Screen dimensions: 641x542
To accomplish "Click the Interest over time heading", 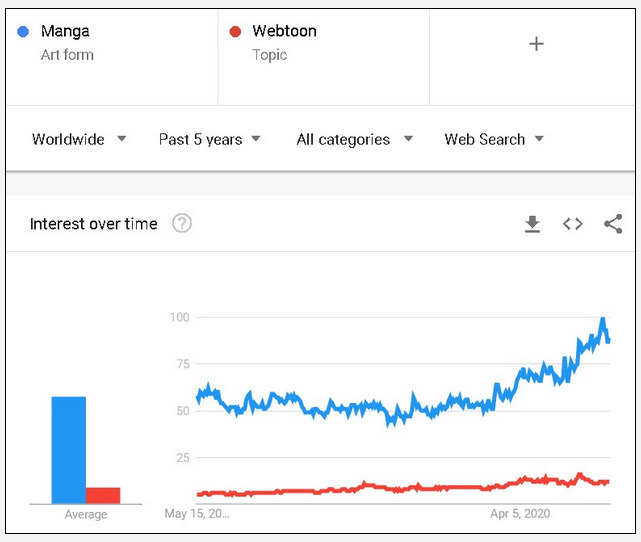I will click(x=94, y=224).
